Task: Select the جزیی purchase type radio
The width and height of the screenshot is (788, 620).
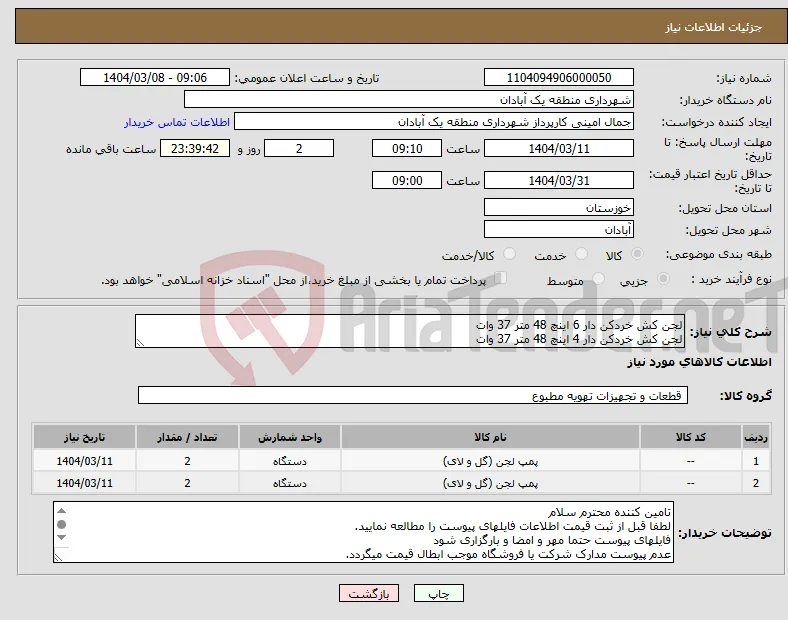Action: [663, 278]
